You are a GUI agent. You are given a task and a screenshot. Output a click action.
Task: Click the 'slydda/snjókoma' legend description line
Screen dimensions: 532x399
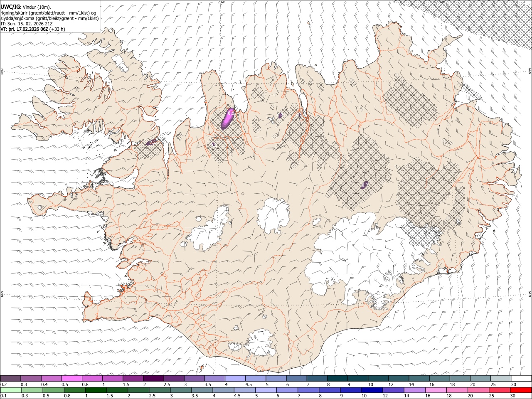49,18
